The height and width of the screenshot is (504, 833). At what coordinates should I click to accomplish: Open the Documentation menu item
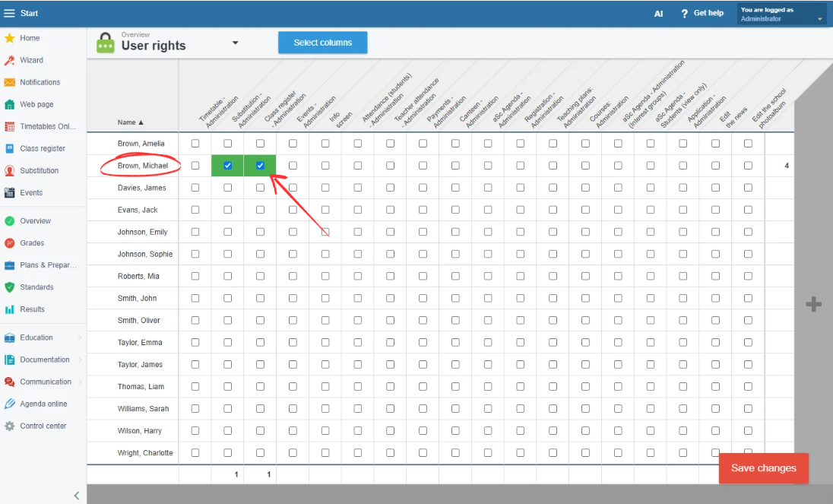point(45,360)
